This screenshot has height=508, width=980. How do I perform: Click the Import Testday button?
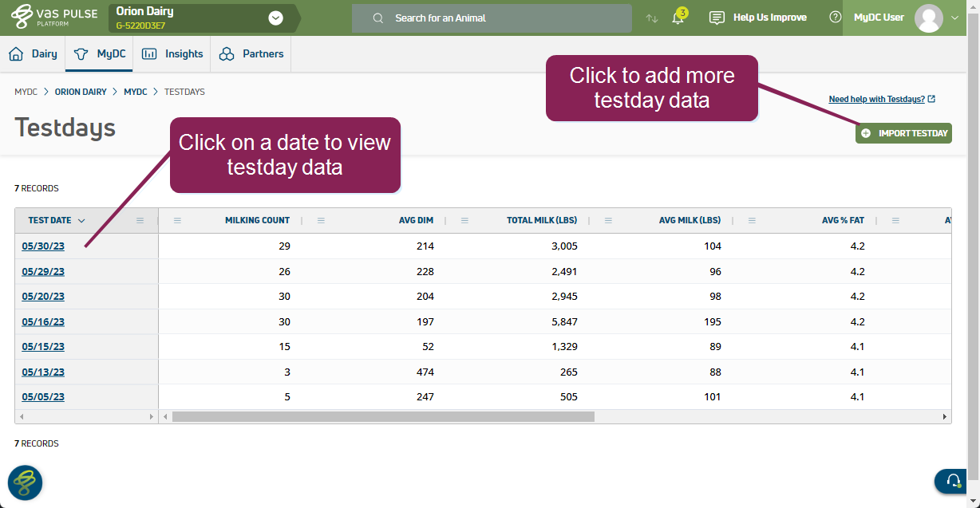click(903, 133)
